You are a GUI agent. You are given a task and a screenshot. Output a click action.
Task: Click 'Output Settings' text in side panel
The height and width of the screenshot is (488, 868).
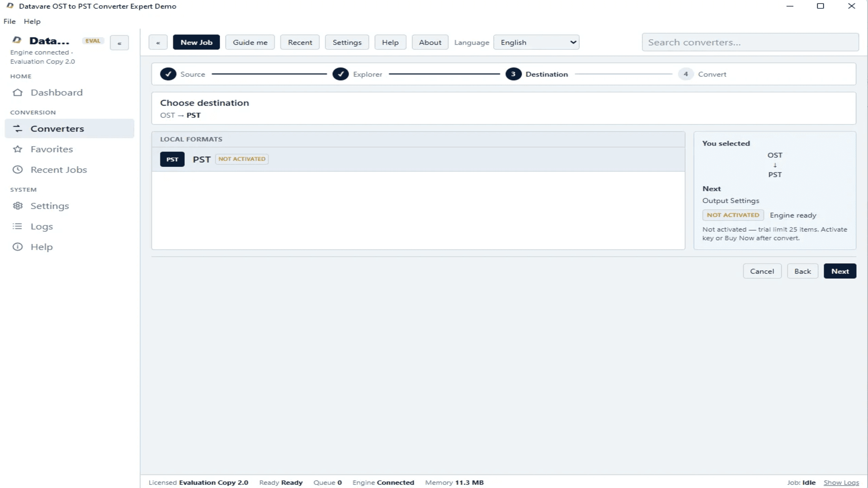pos(731,201)
